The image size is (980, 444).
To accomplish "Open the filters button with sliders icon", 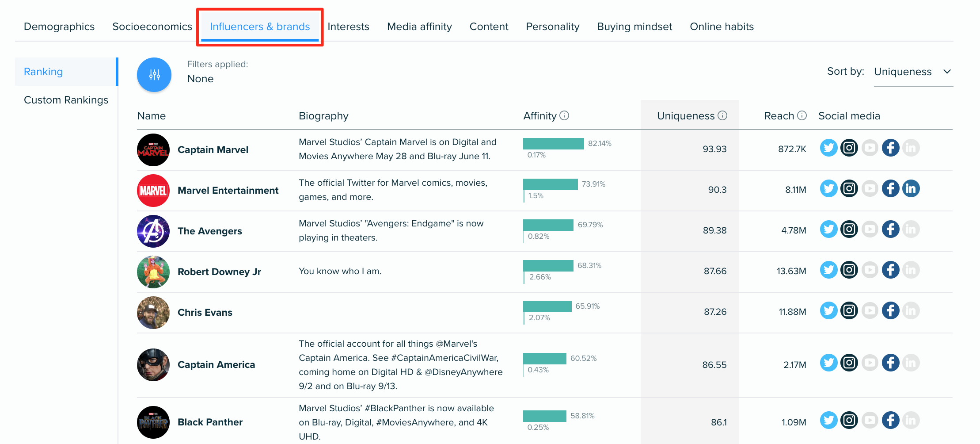I will (x=154, y=75).
